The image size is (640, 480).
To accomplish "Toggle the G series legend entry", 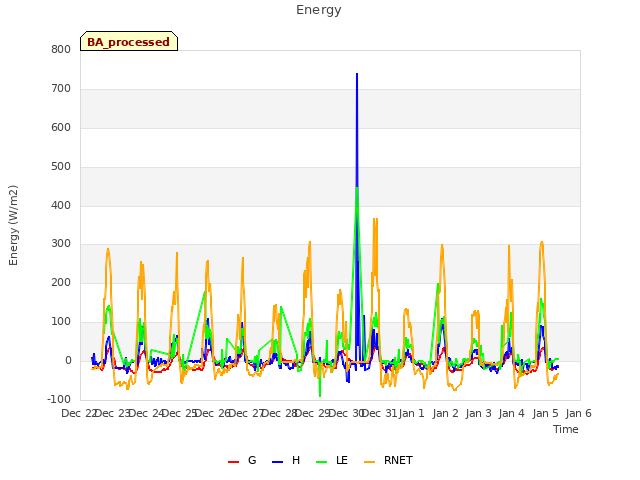I will (x=242, y=460).
